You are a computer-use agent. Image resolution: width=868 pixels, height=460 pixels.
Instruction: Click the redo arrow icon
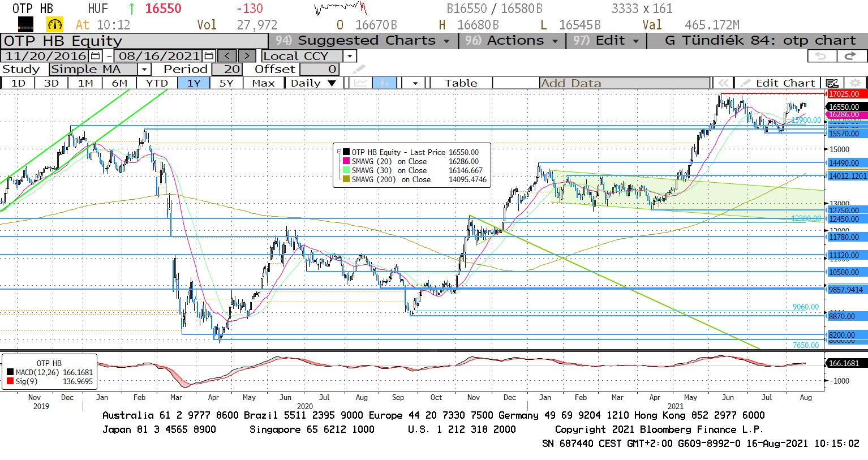point(851,56)
